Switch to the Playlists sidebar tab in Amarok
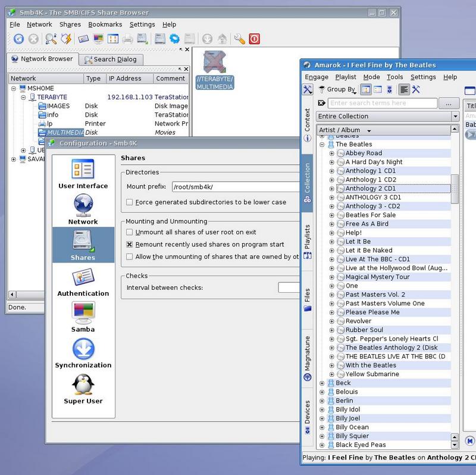Viewport: 476px width, 475px height. [x=307, y=242]
